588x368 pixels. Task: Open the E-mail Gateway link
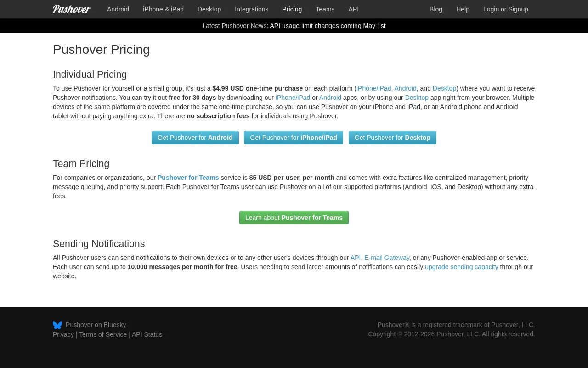387,258
